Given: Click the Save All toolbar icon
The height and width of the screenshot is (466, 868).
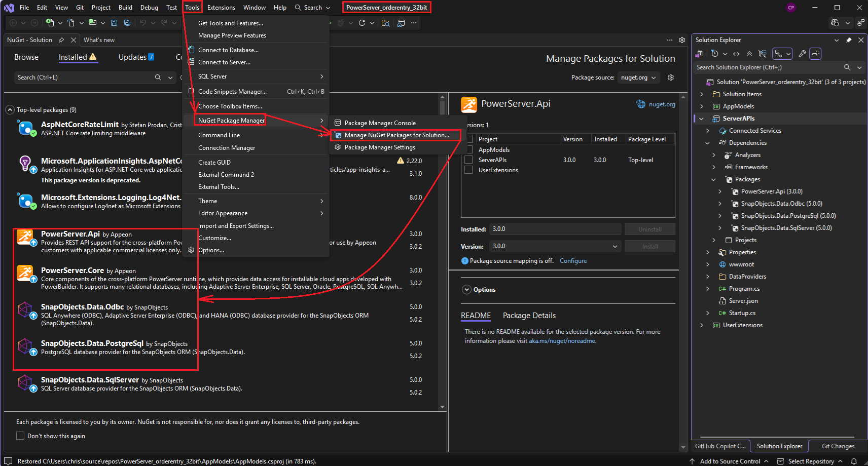Looking at the screenshot, I should click(127, 23).
